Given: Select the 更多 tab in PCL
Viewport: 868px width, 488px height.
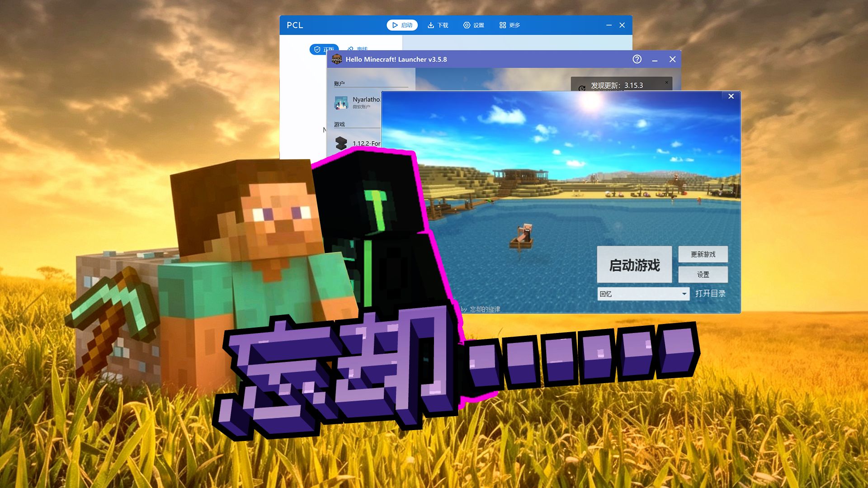Looking at the screenshot, I should point(509,25).
